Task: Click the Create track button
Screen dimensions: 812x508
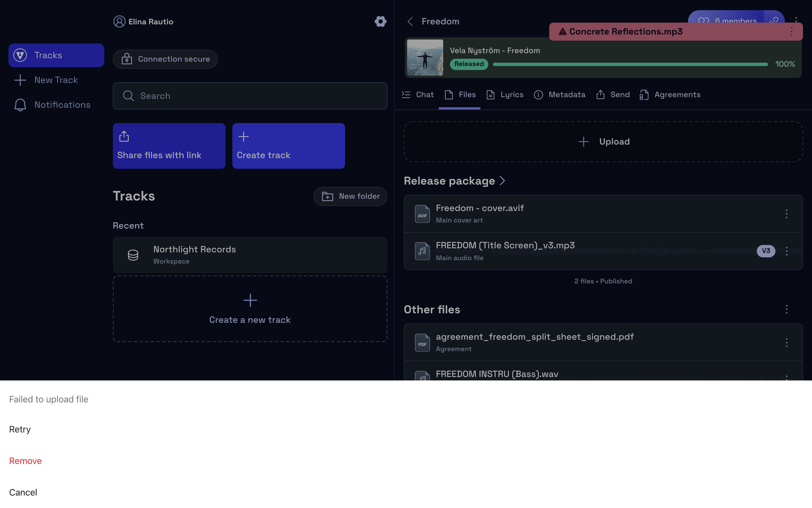Action: tap(288, 146)
